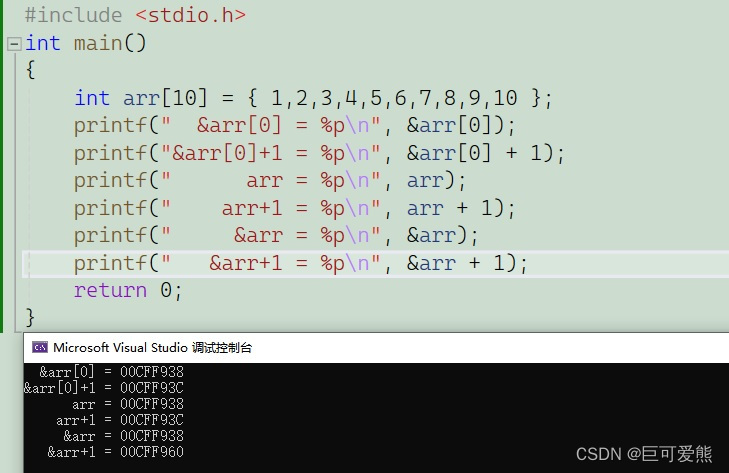Click the closing brace of main

click(31, 317)
